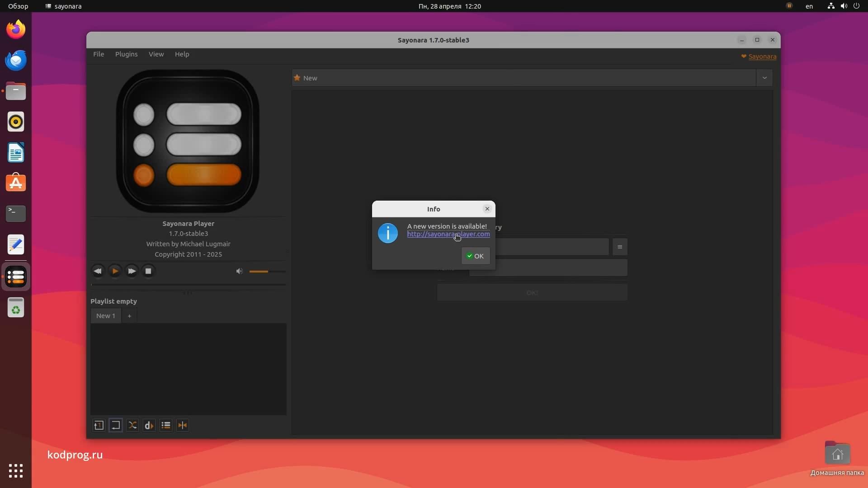Screen dimensions: 868x488
Task: Mute the volume via speaker icon
Action: tap(239, 271)
